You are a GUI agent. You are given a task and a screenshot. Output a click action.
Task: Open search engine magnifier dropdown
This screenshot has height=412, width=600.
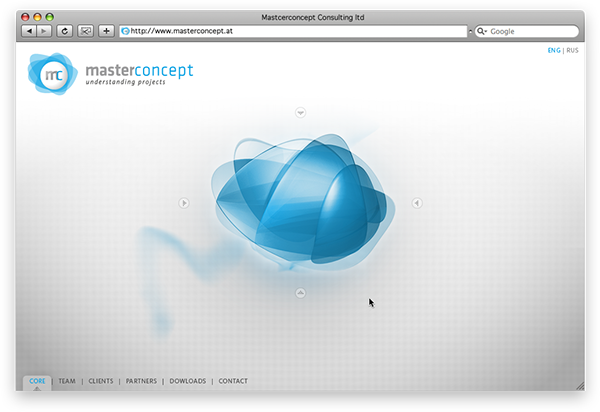(482, 31)
